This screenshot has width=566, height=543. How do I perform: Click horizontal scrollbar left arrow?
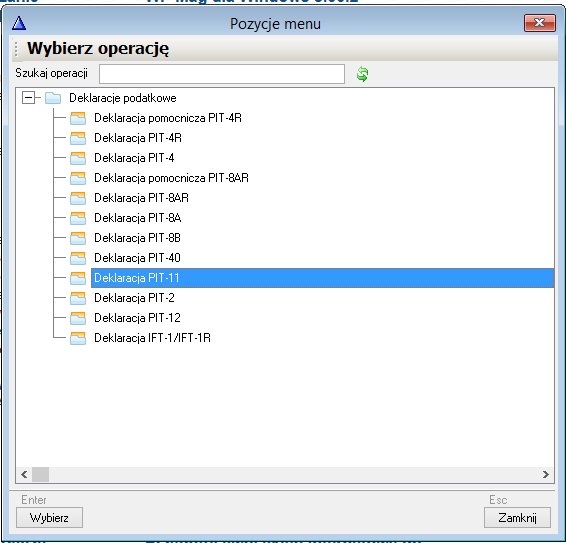click(24, 474)
